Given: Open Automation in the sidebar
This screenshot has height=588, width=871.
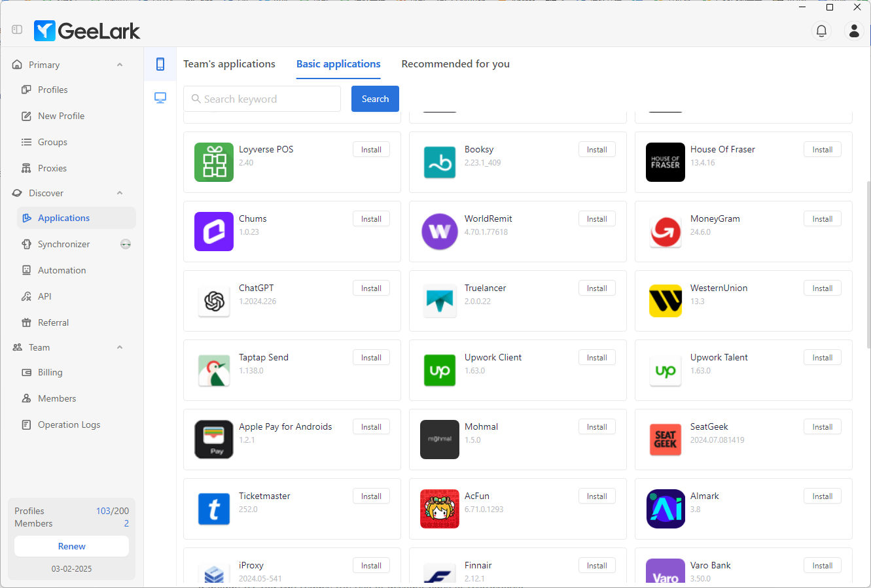Looking at the screenshot, I should coord(77,270).
